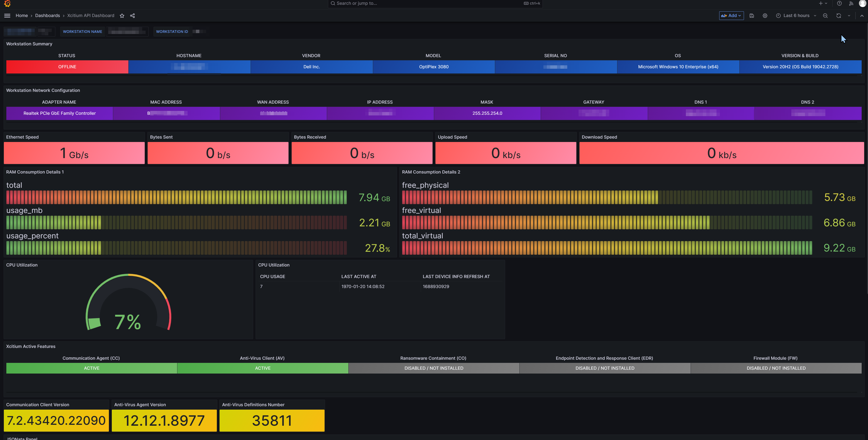Sort by LAST DEVICE INFO REFRESH AT column

click(456, 277)
